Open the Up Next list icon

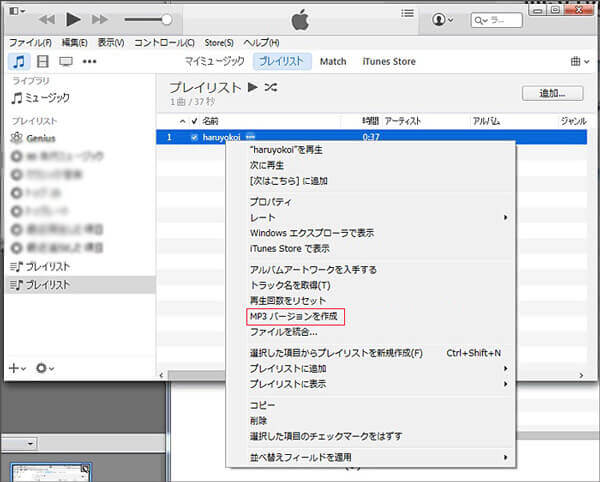click(408, 14)
